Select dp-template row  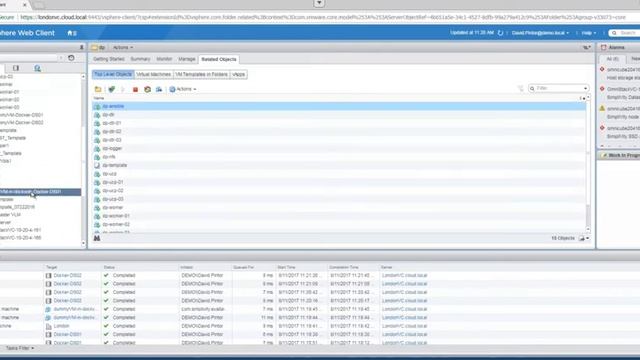pos(339,165)
